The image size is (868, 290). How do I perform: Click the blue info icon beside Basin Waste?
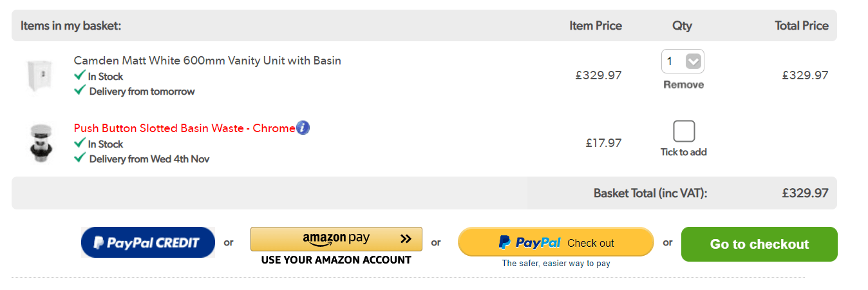pos(303,128)
